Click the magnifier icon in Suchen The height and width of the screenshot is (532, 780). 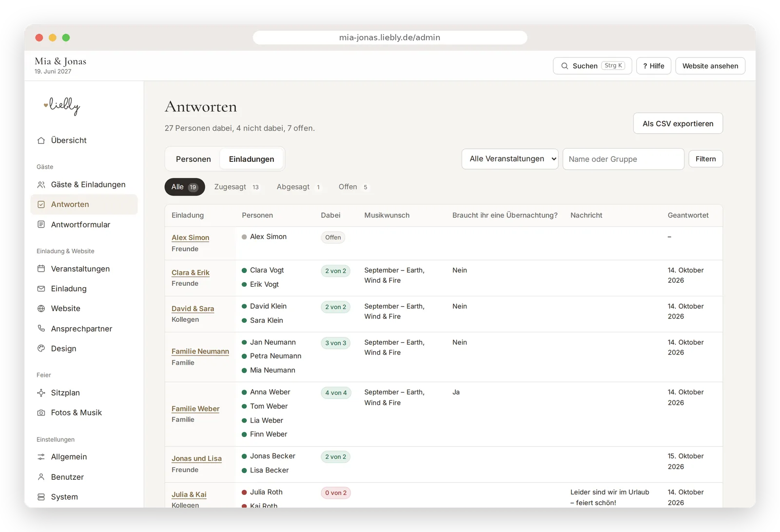click(x=565, y=66)
